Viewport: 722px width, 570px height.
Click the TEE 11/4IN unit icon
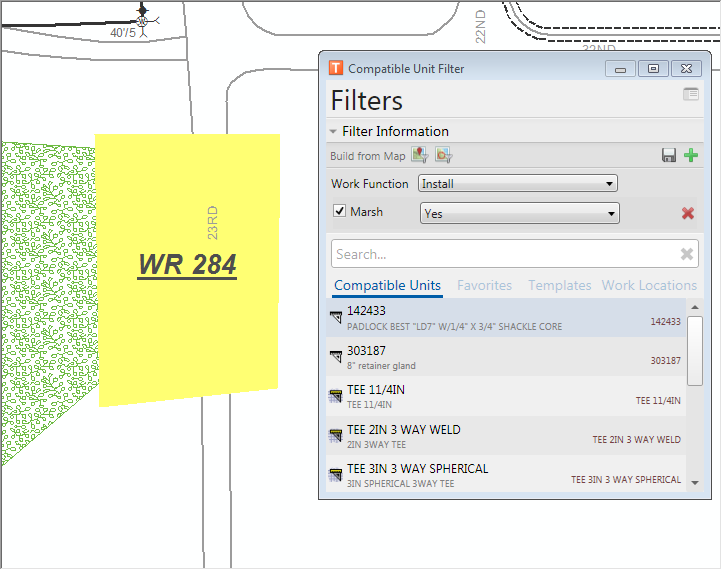[x=336, y=396]
